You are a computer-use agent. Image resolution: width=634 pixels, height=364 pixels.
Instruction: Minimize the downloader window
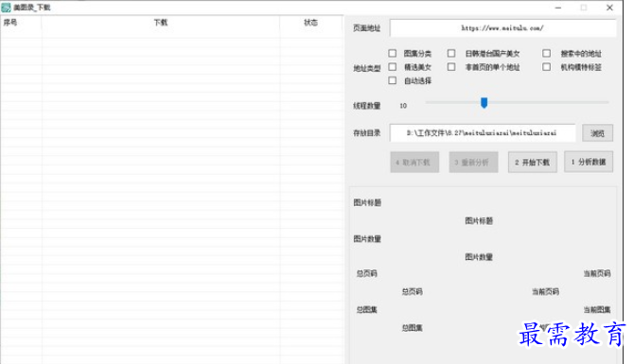pyautogui.click(x=558, y=8)
